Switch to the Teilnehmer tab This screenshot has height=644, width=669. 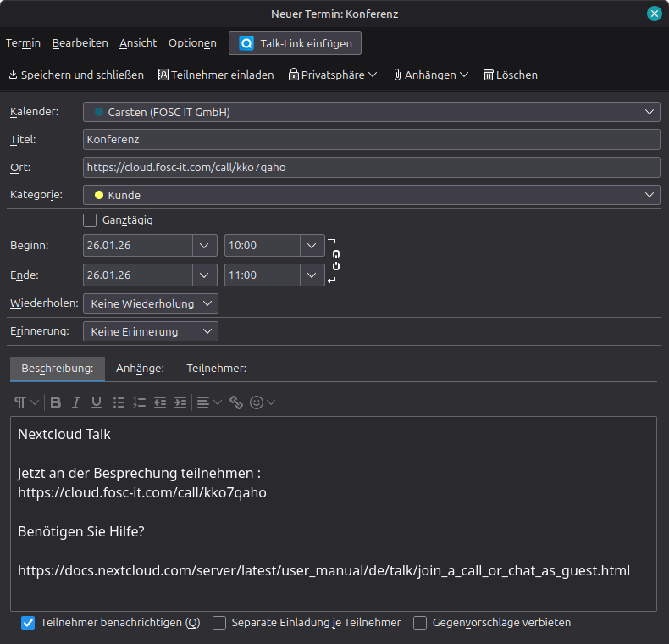(x=216, y=369)
